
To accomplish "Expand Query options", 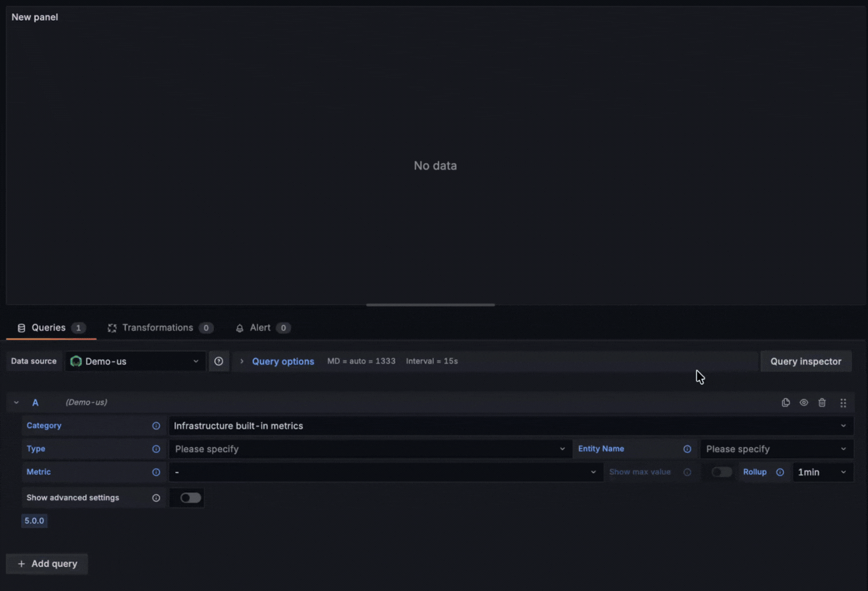I will pyautogui.click(x=242, y=361).
